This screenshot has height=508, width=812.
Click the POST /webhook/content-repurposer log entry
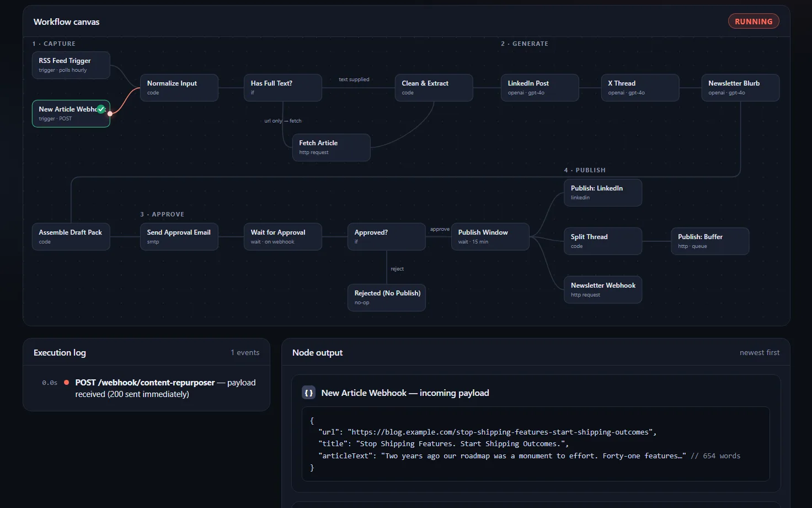tap(165, 388)
